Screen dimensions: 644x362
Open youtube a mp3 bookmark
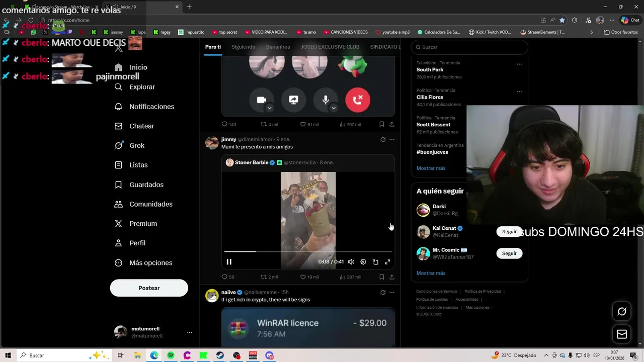click(x=392, y=32)
